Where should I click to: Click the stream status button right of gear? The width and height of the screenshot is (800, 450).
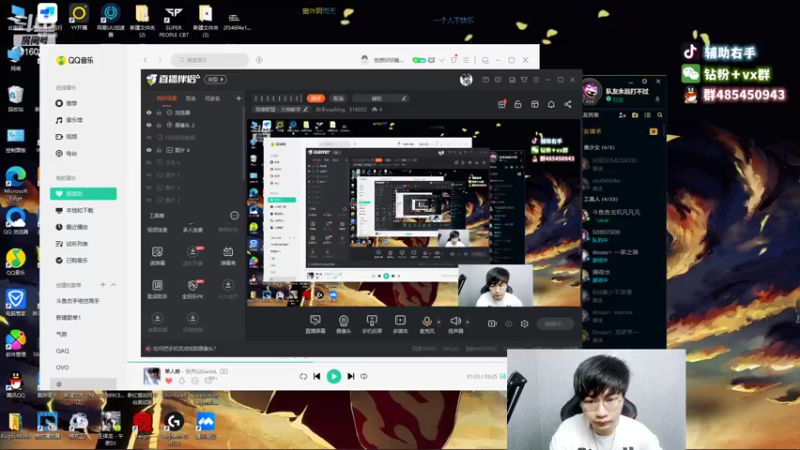pyautogui.click(x=555, y=323)
